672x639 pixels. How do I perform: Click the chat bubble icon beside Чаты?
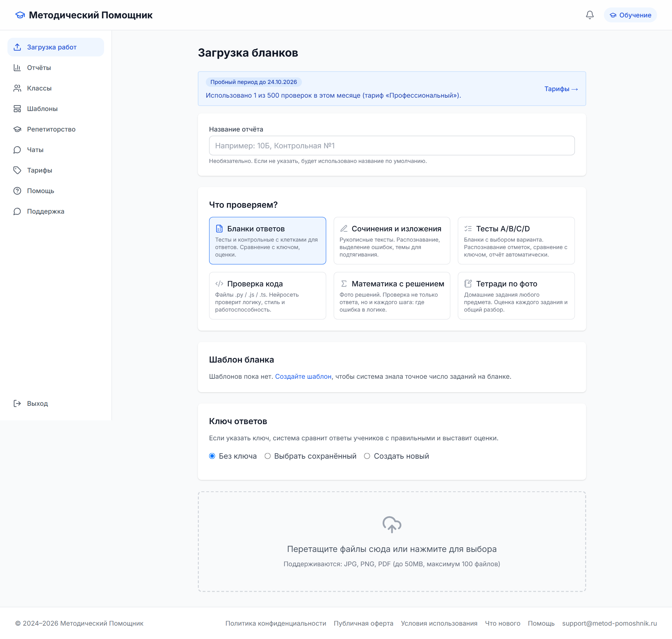click(17, 150)
